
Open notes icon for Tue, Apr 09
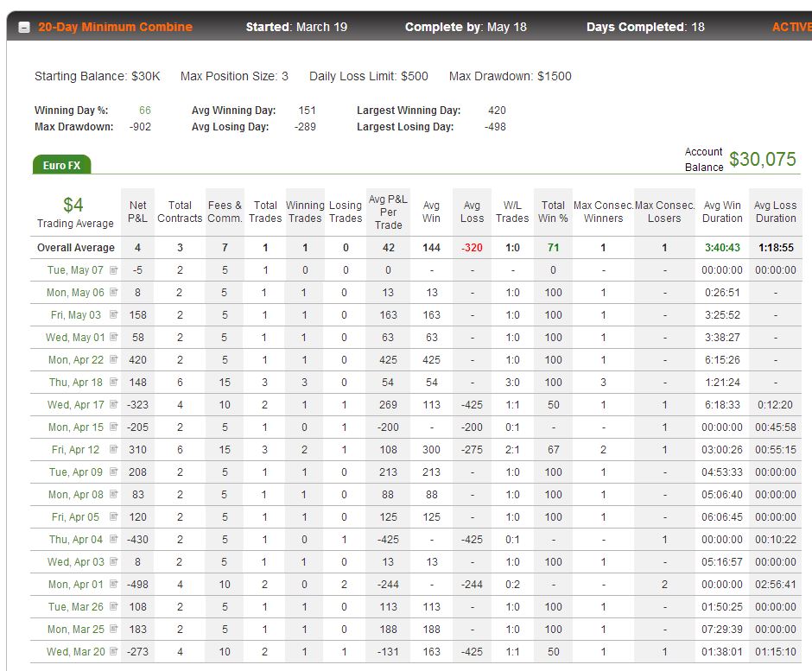(x=113, y=472)
